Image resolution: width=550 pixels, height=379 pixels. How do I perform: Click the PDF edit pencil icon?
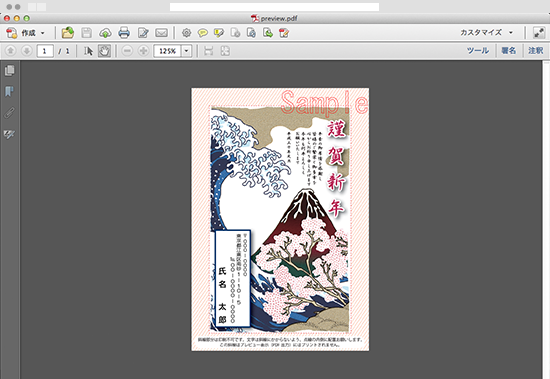tap(284, 33)
